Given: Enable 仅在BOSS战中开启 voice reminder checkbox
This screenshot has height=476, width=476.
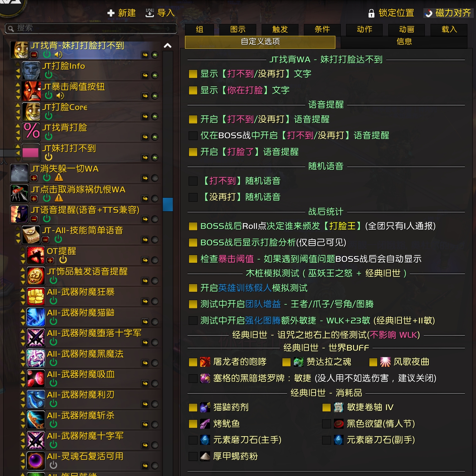Looking at the screenshot, I should pyautogui.click(x=193, y=135).
